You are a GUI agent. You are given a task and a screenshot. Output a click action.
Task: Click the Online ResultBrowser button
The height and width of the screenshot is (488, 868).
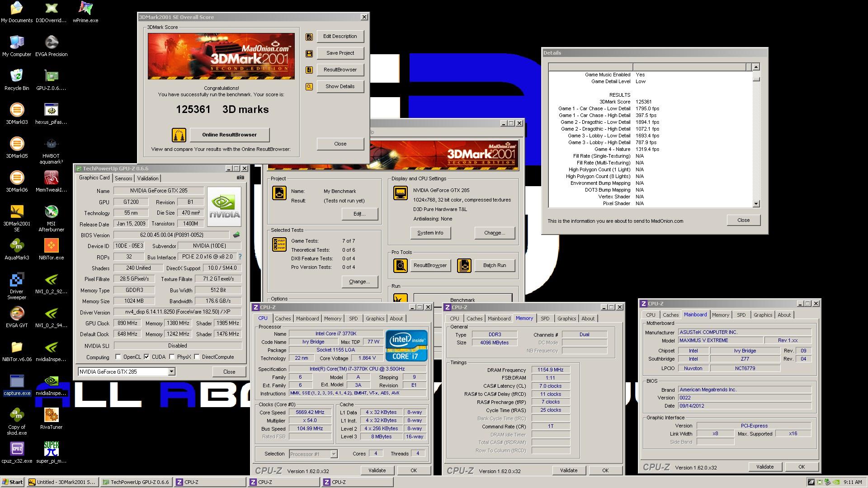coord(230,135)
